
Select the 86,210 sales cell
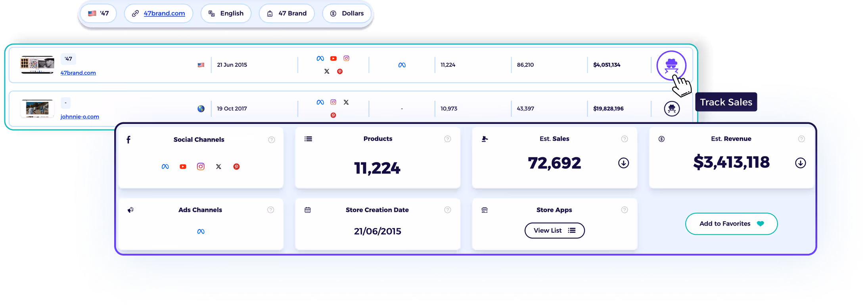coord(525,65)
